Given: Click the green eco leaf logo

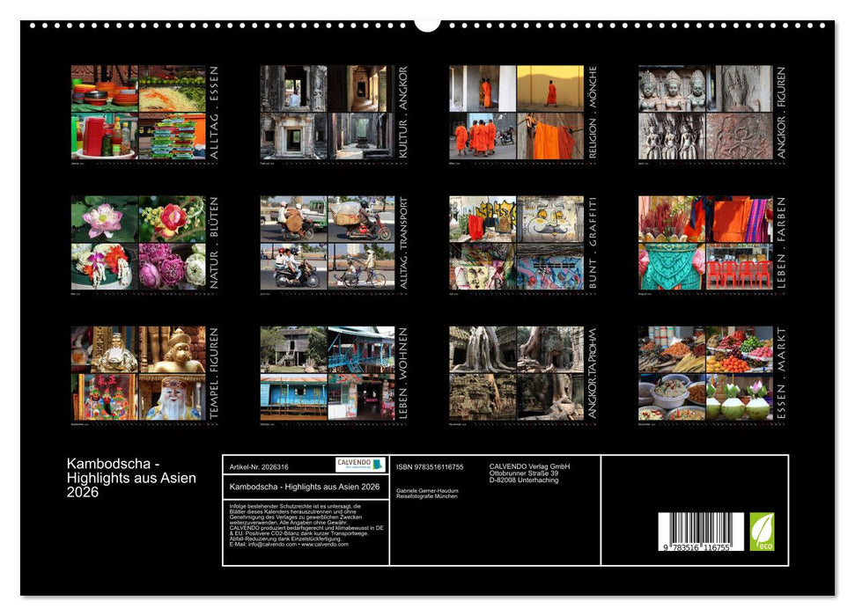Looking at the screenshot, I should (x=762, y=532).
